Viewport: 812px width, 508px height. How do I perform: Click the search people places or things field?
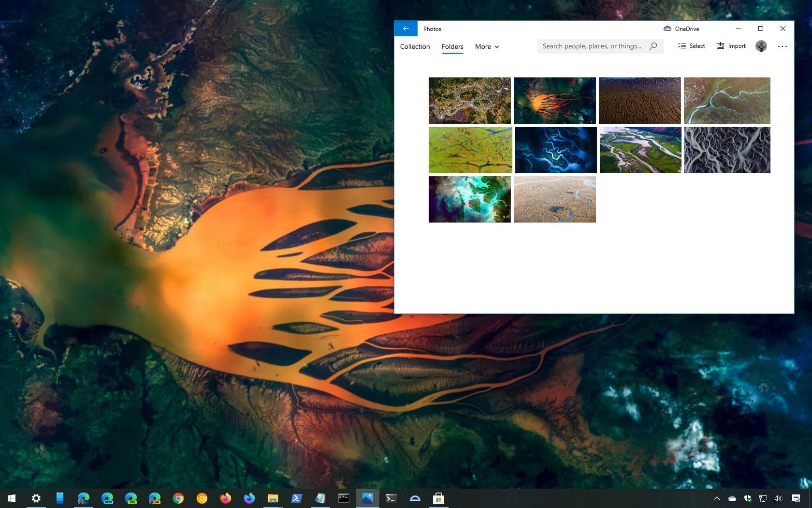(590, 46)
